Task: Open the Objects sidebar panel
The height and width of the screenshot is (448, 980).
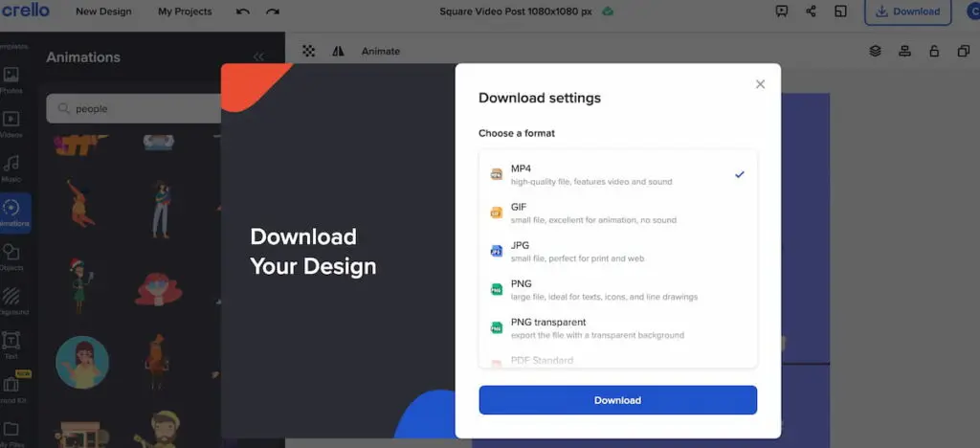Action: point(11,257)
